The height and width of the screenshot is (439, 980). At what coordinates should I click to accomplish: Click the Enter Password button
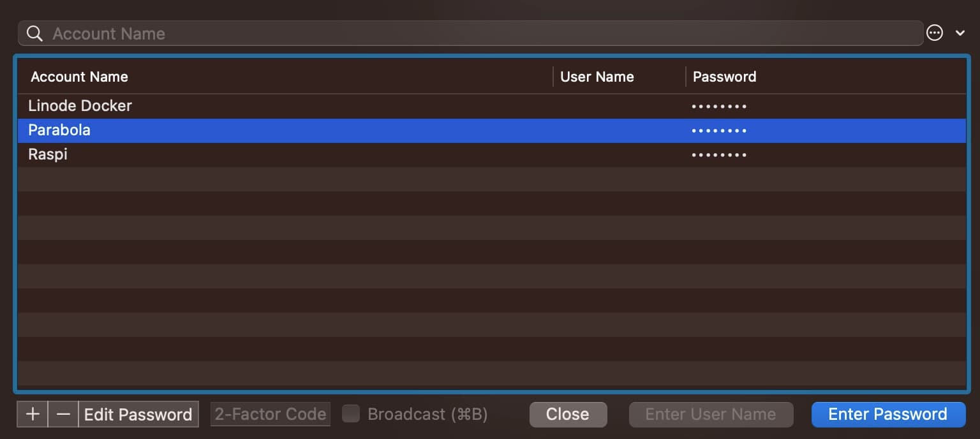888,414
